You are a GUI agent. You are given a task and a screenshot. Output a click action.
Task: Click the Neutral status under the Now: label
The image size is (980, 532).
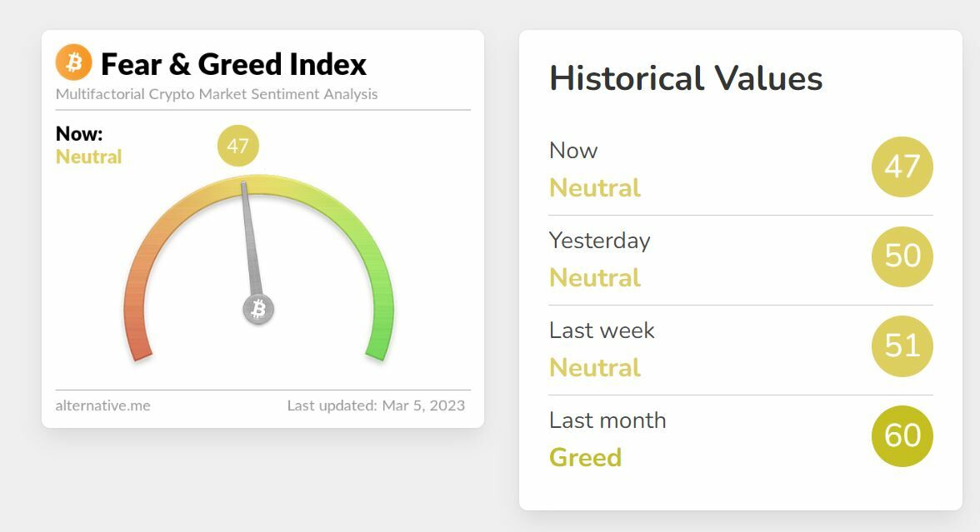[89, 157]
